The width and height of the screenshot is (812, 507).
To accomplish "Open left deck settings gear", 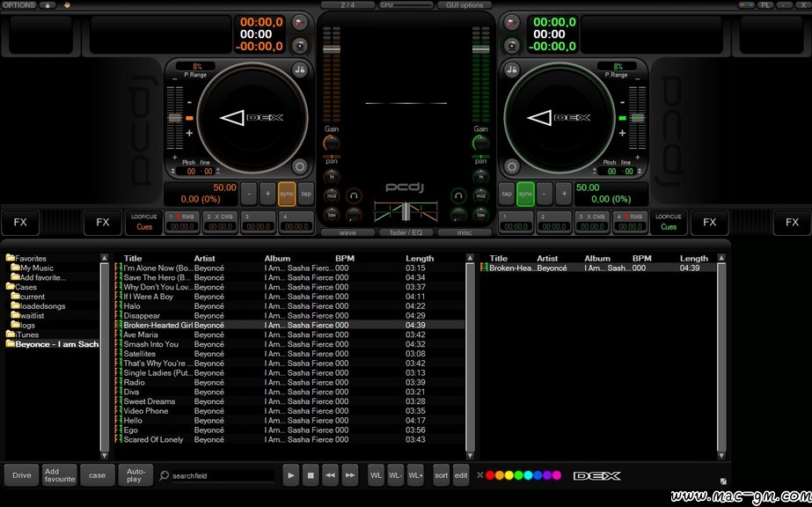I will [299, 166].
